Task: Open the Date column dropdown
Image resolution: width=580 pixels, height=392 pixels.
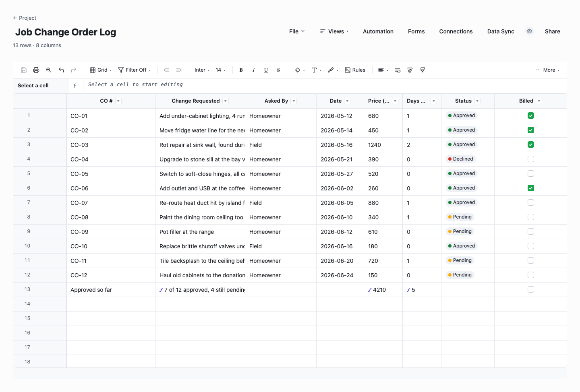Action: coord(347,101)
